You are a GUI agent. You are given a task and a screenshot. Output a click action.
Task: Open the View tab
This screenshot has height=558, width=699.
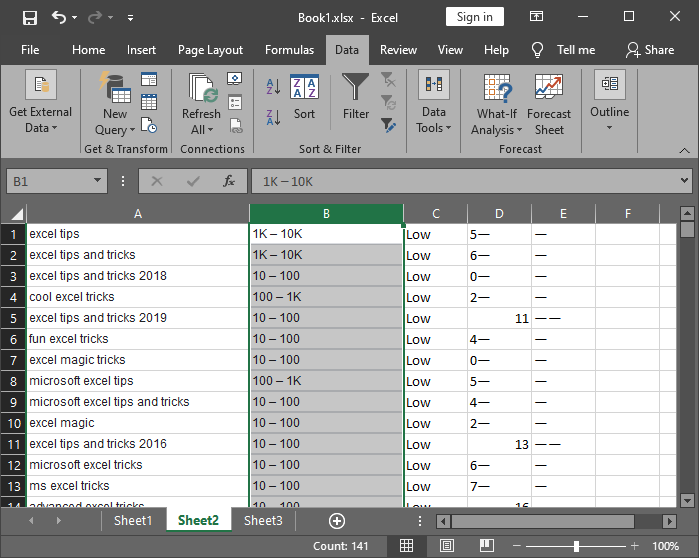click(450, 50)
